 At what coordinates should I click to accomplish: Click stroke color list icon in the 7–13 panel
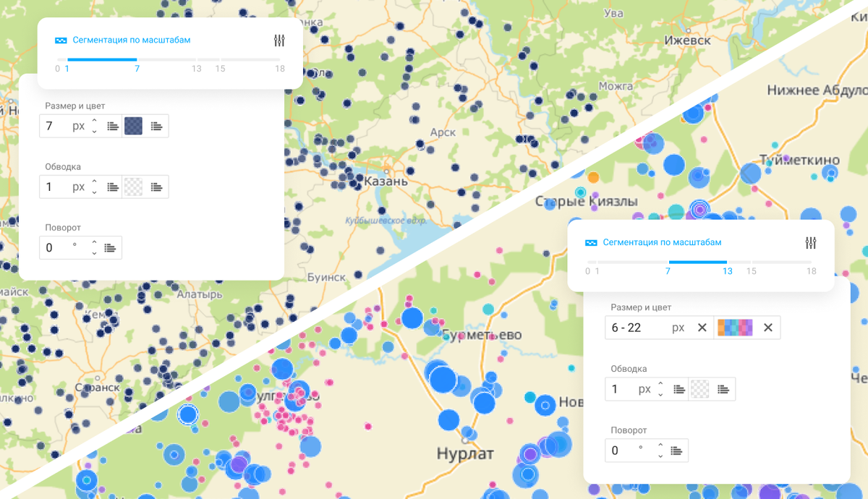tap(723, 389)
